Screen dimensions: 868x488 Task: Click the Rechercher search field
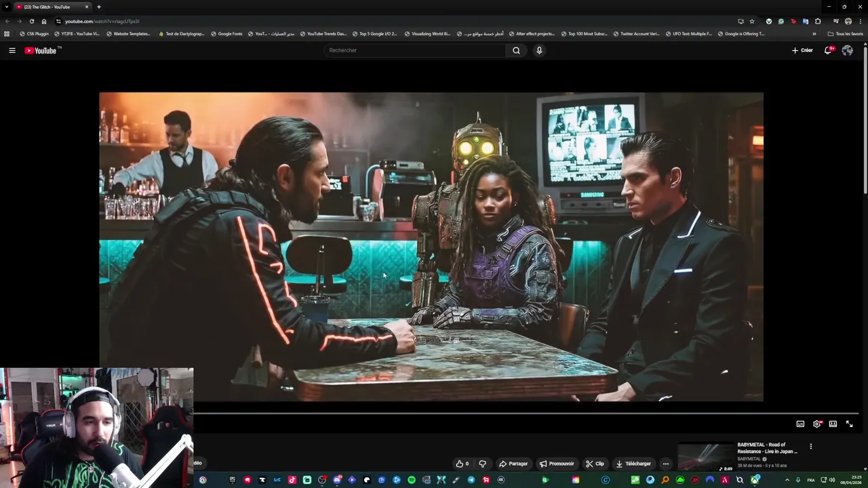coord(415,50)
